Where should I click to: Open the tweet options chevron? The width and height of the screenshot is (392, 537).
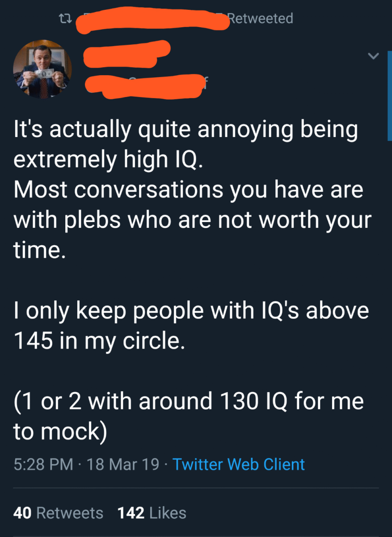click(x=373, y=56)
